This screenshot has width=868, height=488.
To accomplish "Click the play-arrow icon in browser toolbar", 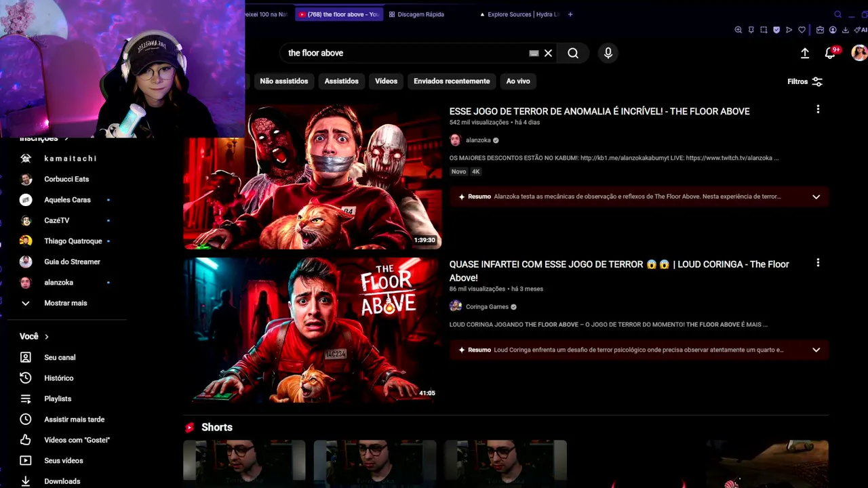I will click(789, 30).
